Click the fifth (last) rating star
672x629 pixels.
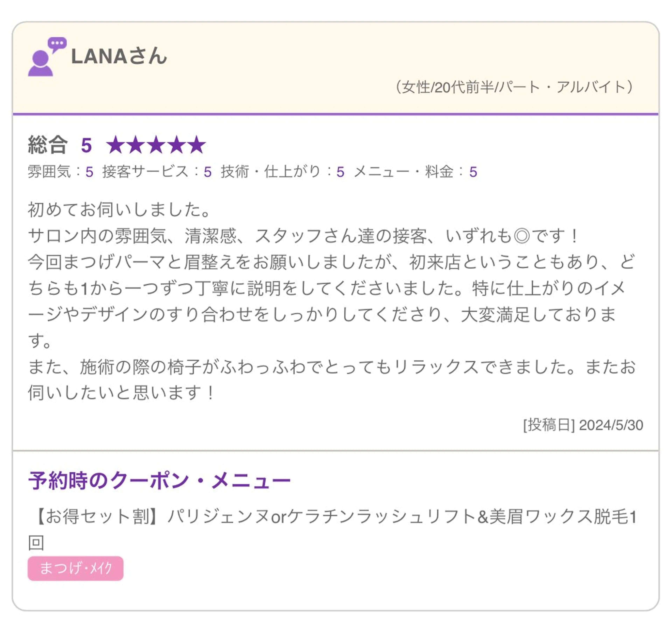(x=197, y=145)
